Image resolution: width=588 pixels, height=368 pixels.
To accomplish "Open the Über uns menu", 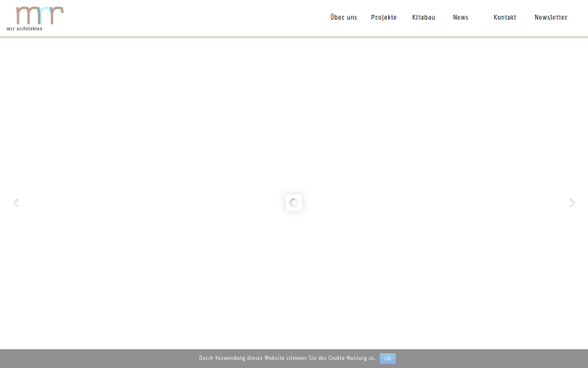I will tap(344, 18).
